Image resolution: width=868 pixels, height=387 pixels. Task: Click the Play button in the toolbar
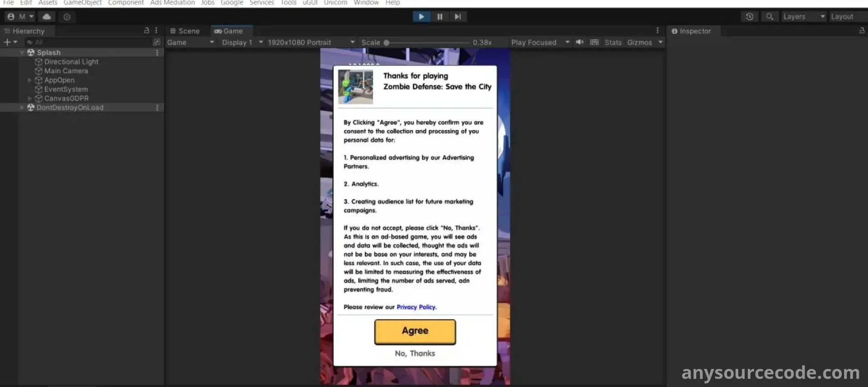[x=421, y=17]
